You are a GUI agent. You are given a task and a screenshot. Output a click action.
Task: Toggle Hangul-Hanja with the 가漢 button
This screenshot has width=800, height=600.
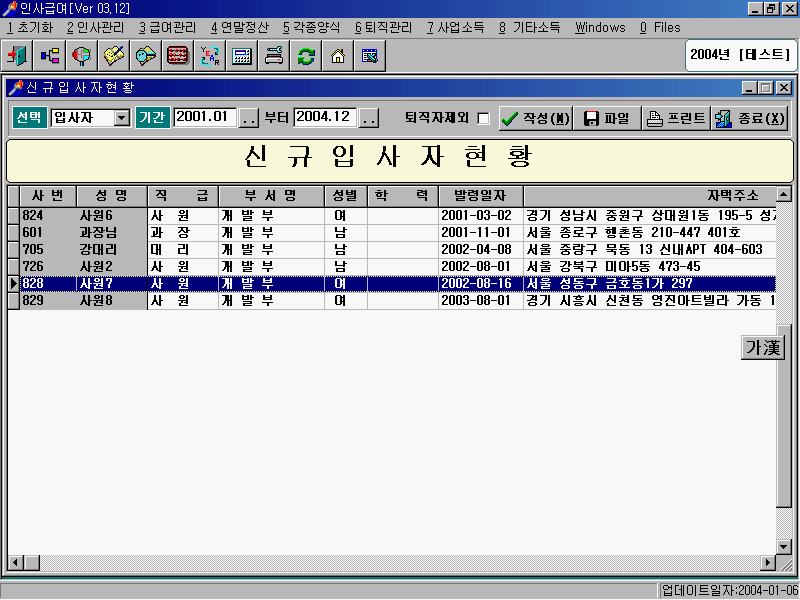point(763,348)
